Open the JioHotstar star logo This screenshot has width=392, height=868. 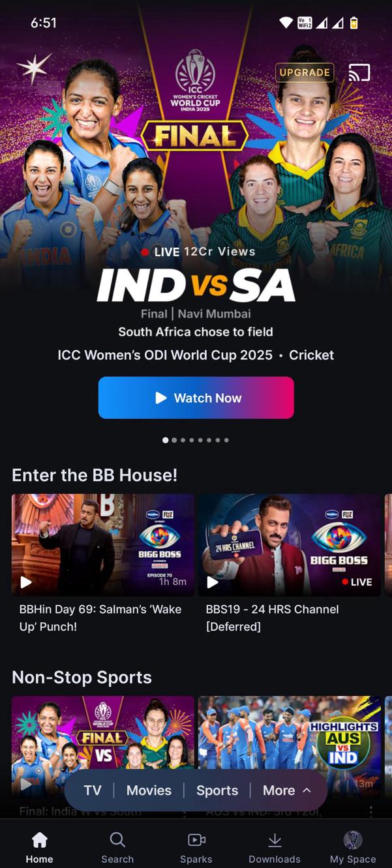[x=34, y=69]
